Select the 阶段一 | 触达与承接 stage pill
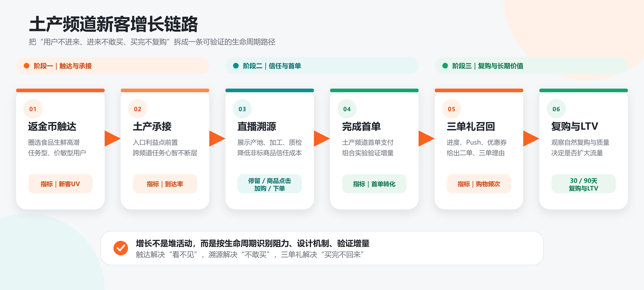 [x=113, y=66]
